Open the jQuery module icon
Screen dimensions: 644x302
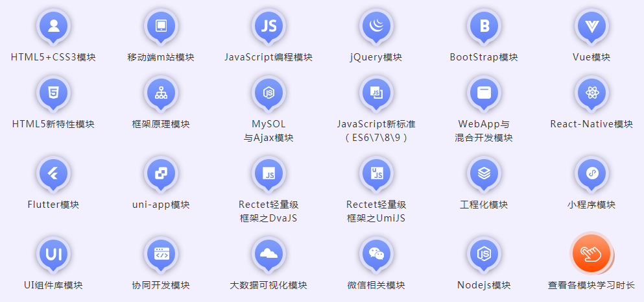pyautogui.click(x=376, y=27)
